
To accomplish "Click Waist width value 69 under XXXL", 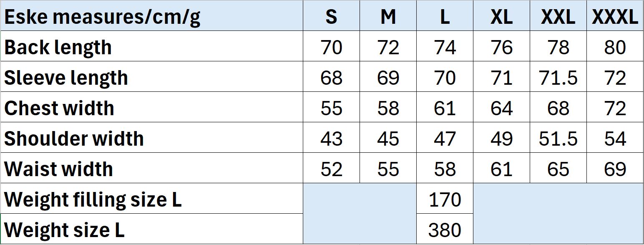I will click(615, 168).
